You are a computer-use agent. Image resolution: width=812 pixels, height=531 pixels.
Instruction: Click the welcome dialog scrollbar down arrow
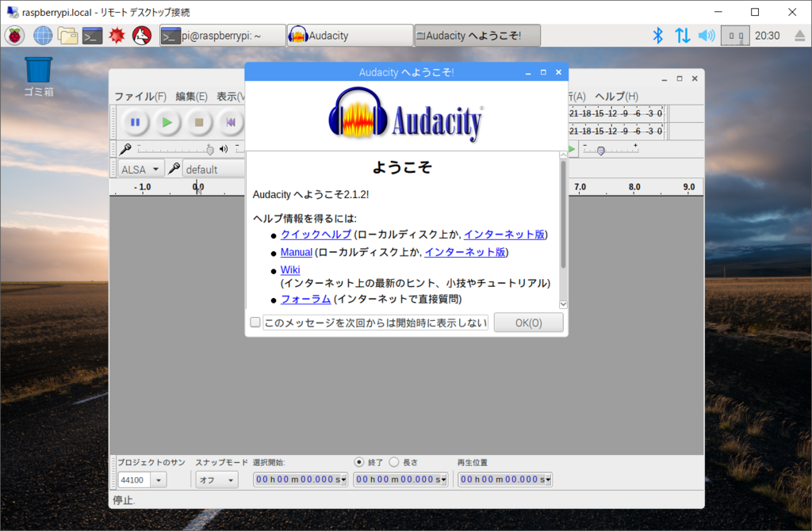[x=564, y=305]
